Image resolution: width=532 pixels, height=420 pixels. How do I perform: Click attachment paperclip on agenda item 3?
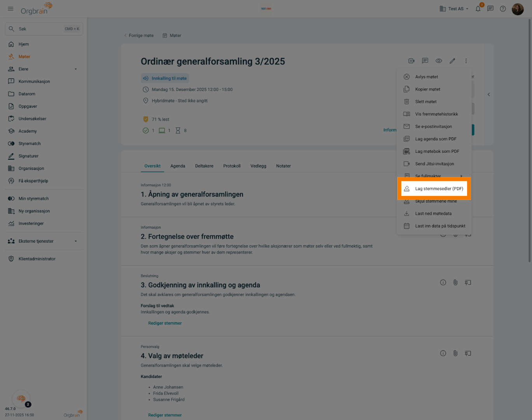click(x=455, y=282)
